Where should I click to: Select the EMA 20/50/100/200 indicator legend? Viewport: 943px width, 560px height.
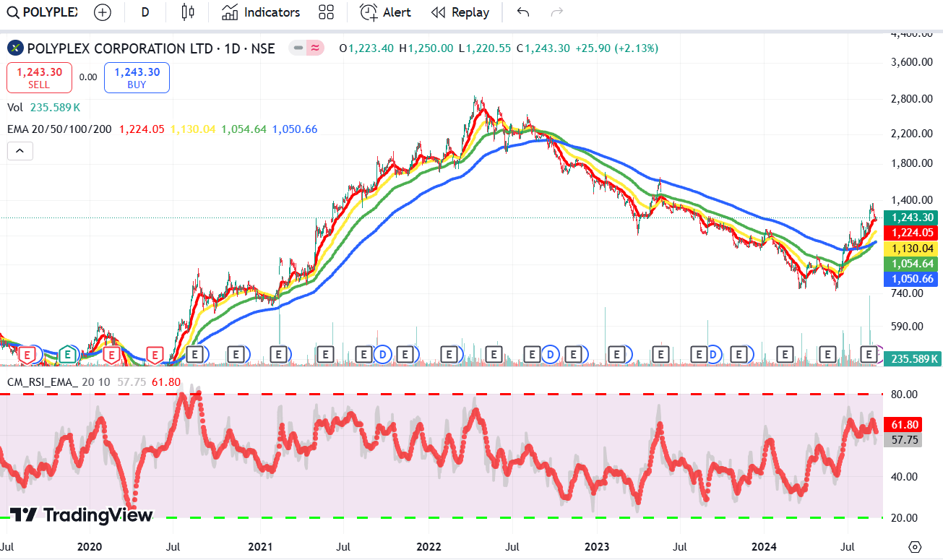point(59,129)
